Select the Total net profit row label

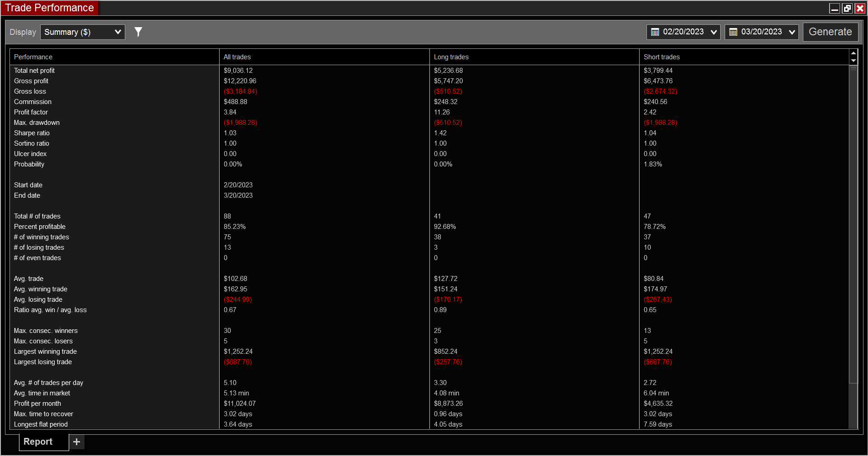pyautogui.click(x=34, y=71)
